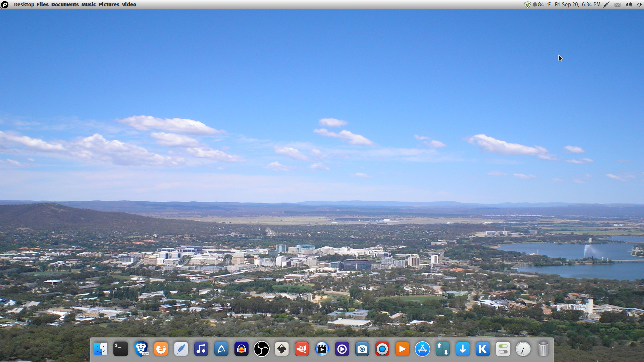Open the network connection indicator
The height and width of the screenshot is (362, 644).
click(x=606, y=5)
